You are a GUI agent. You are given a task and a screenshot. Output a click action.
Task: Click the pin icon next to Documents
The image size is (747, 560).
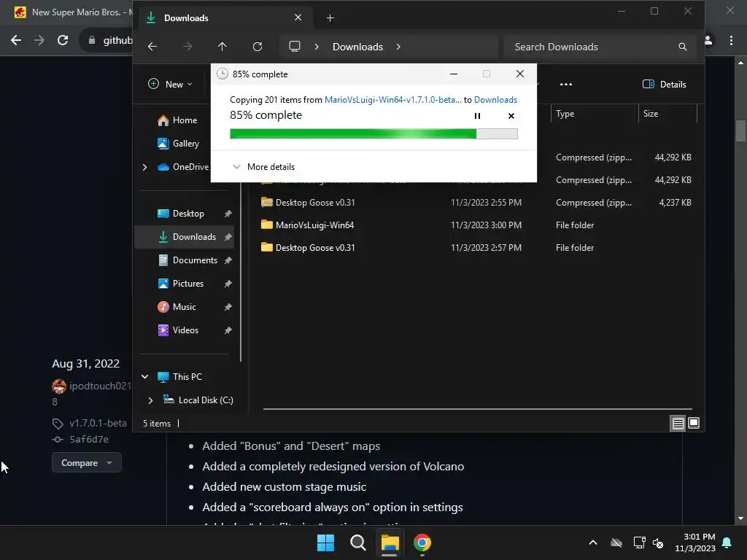[228, 260]
